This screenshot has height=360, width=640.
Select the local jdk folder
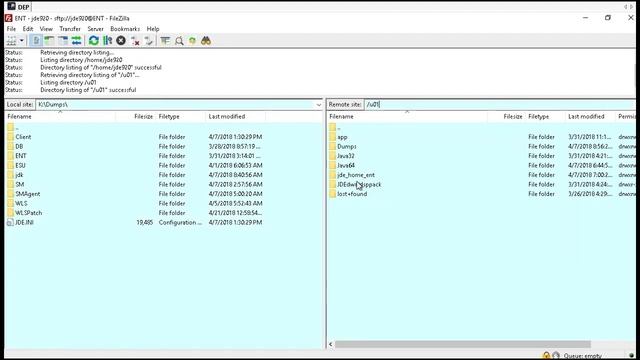19,175
